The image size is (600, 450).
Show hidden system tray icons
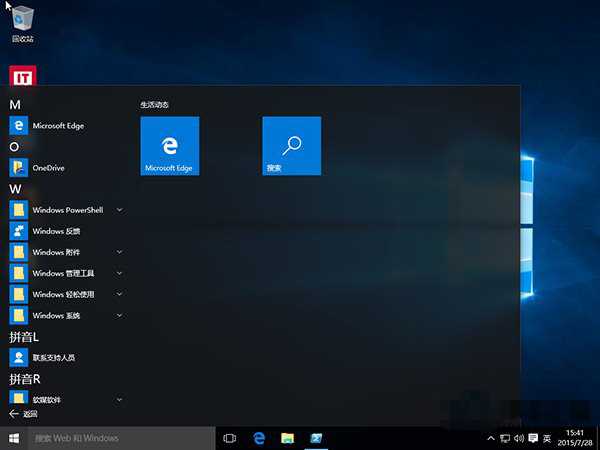point(491,439)
